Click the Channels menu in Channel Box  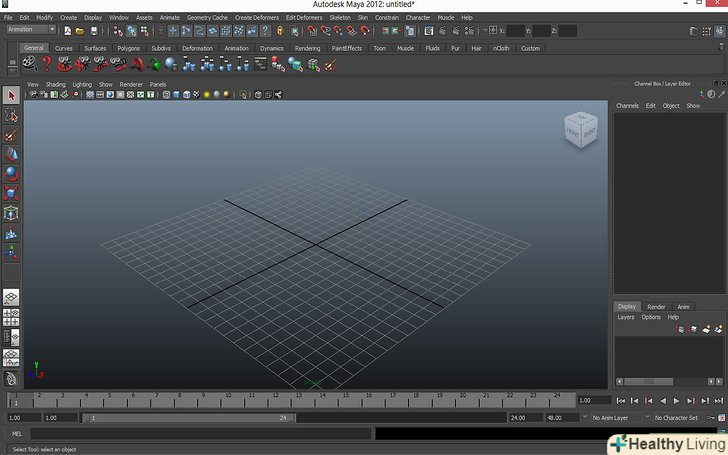coord(627,105)
